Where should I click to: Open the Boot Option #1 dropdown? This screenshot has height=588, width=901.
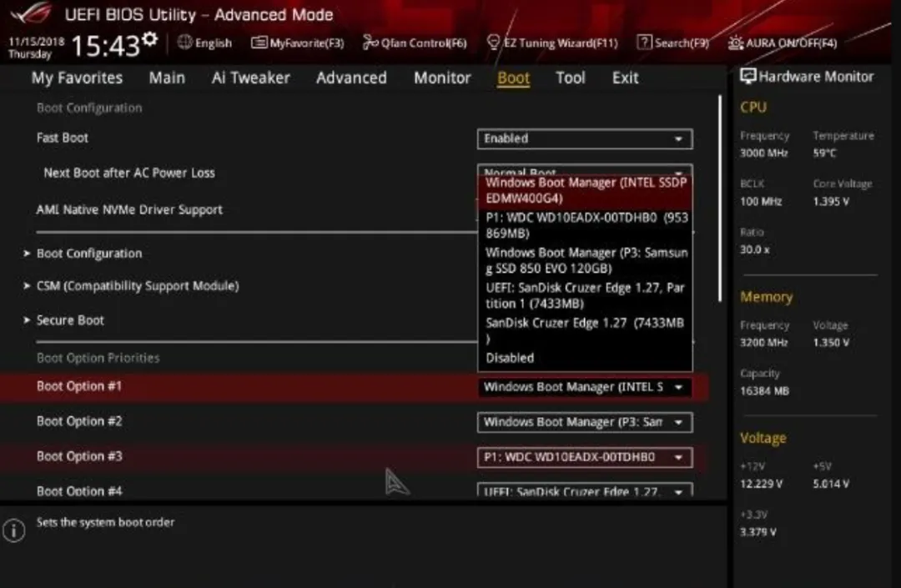click(584, 387)
